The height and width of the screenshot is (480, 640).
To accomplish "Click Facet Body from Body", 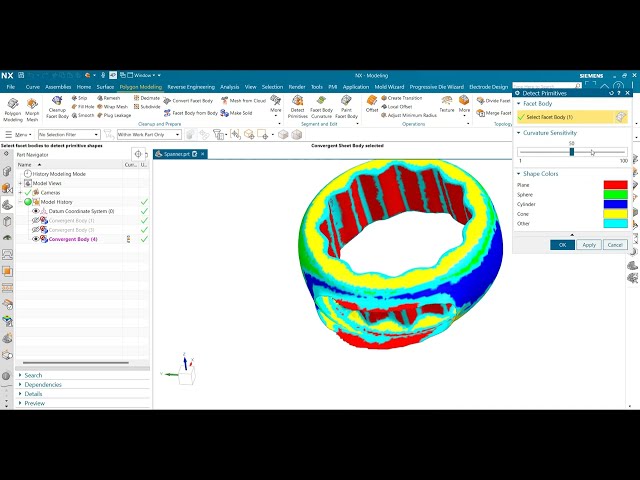I will [191, 113].
